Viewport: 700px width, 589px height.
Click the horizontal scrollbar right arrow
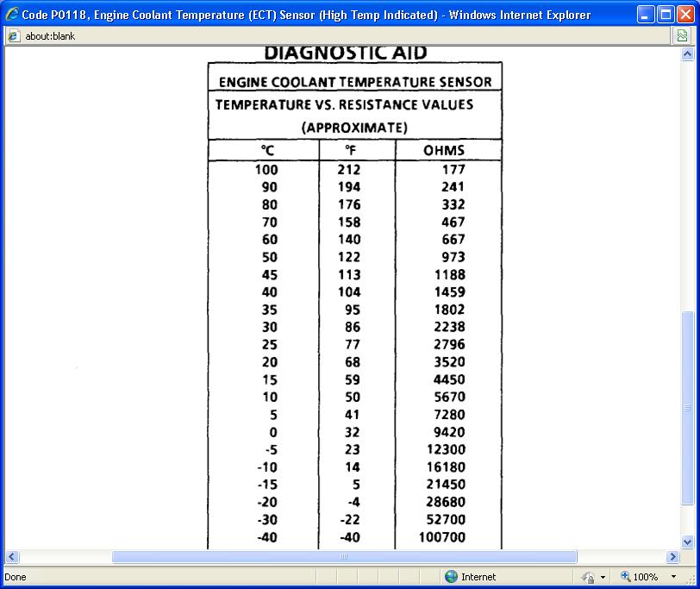click(672, 556)
